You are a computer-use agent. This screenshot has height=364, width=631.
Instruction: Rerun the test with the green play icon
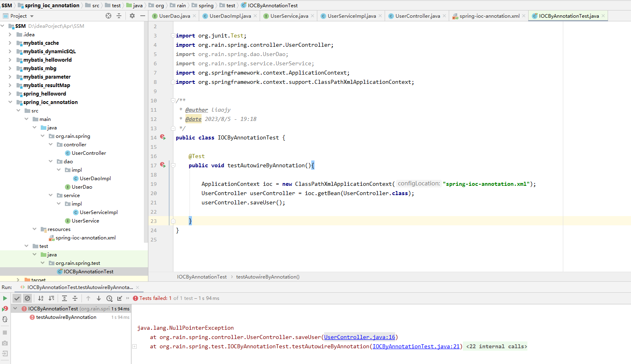pyautogui.click(x=5, y=298)
